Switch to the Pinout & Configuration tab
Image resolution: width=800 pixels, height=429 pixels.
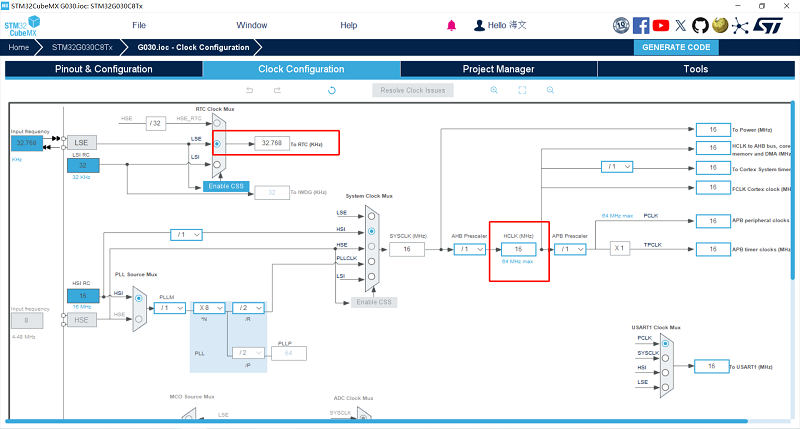(x=103, y=69)
